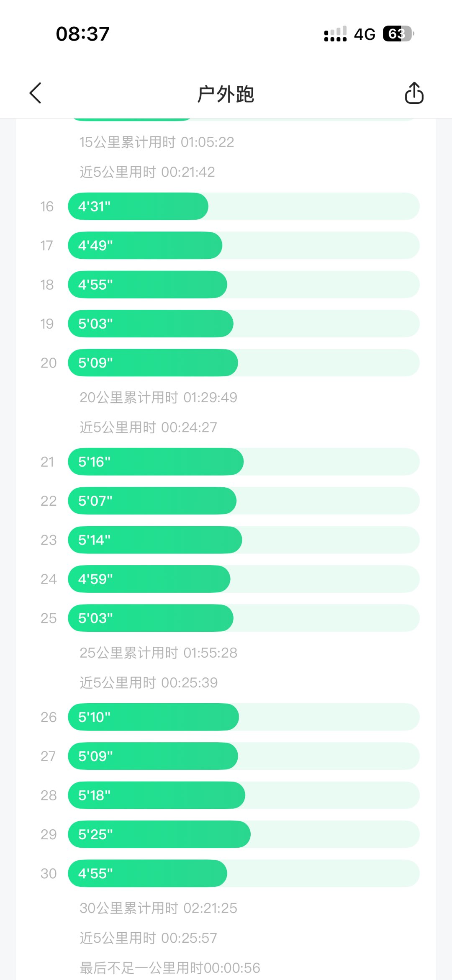Tap kilometer 30 pace bar 4'55"
This screenshot has height=980, width=452.
(x=147, y=873)
